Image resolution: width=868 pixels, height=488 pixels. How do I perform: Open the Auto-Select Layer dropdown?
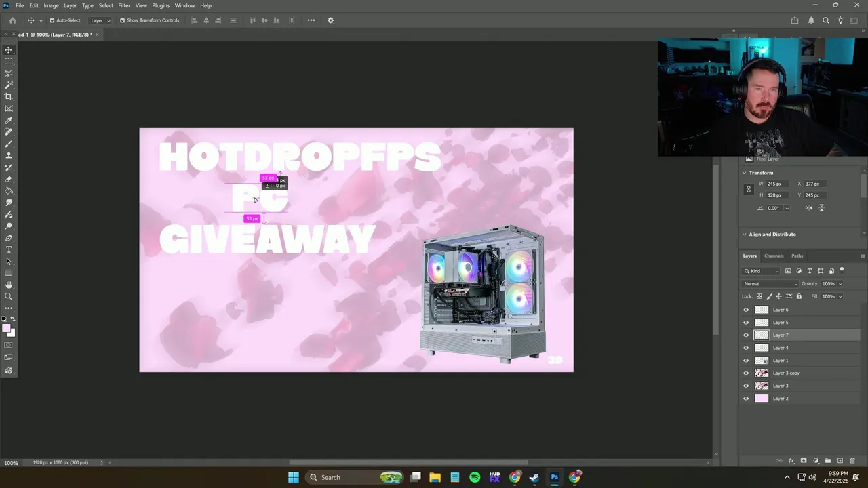pyautogui.click(x=100, y=20)
